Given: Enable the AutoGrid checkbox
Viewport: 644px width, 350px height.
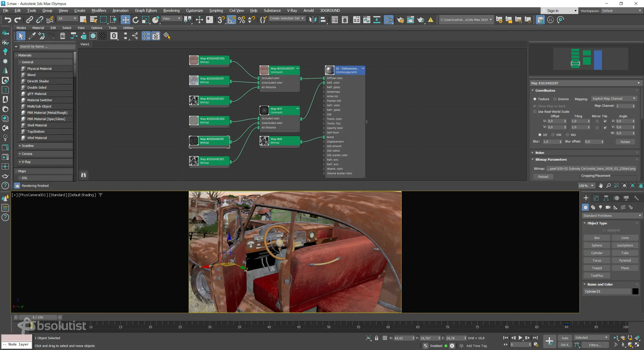Looking at the screenshot, I should (604, 230).
